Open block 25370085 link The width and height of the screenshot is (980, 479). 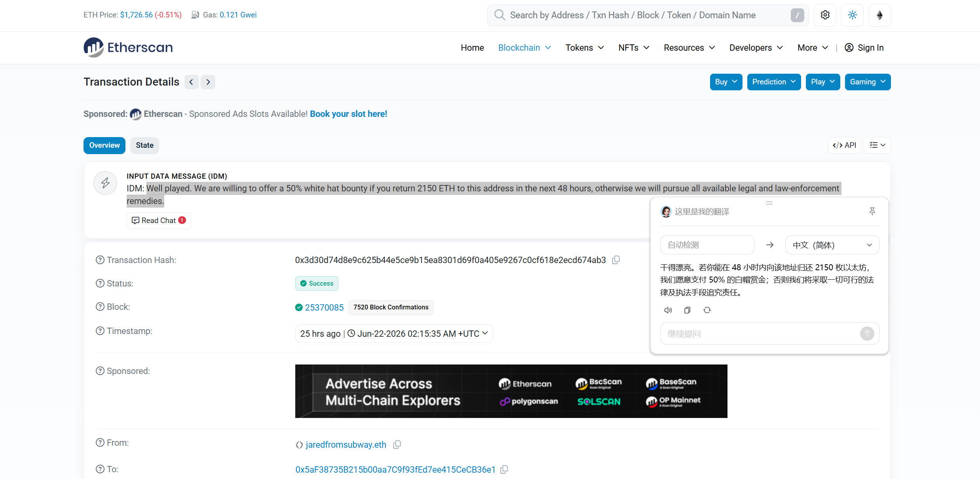(x=324, y=307)
